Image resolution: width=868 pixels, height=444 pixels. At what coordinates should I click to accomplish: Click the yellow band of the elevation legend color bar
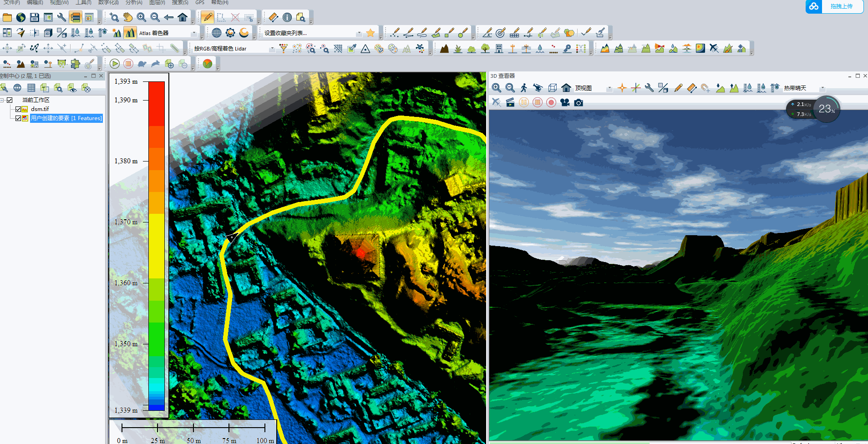157,246
